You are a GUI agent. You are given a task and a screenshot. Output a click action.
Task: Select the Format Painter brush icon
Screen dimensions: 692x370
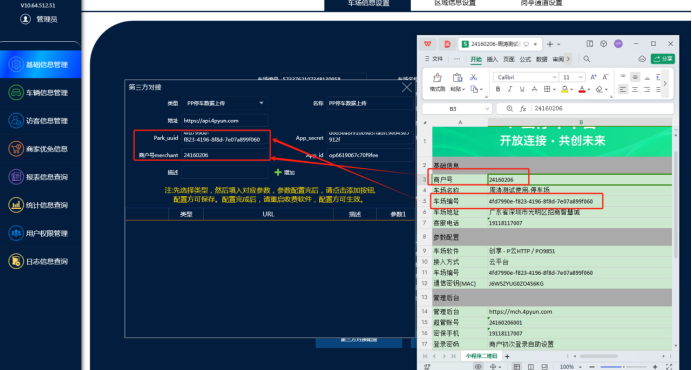(437, 78)
